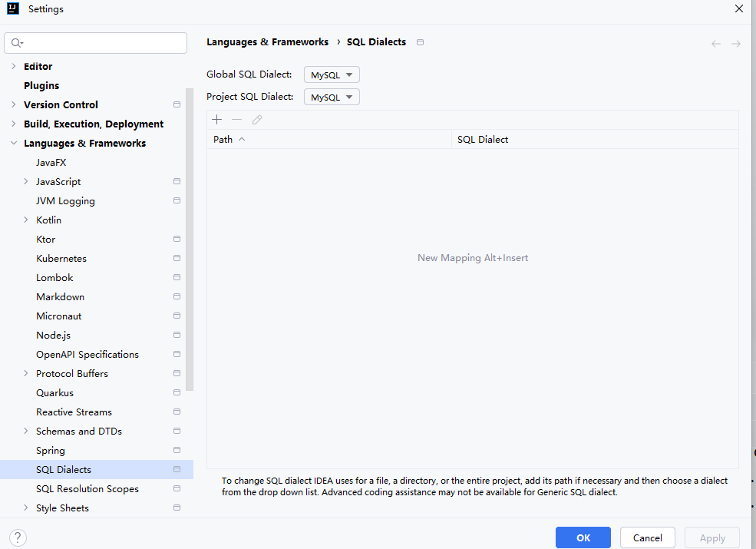Click the forward navigation arrow

[x=736, y=44]
